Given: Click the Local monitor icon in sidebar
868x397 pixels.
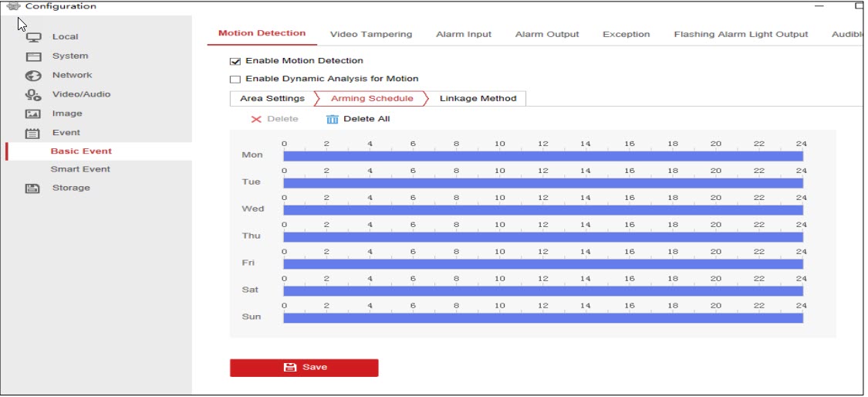Looking at the screenshot, I should [33, 37].
